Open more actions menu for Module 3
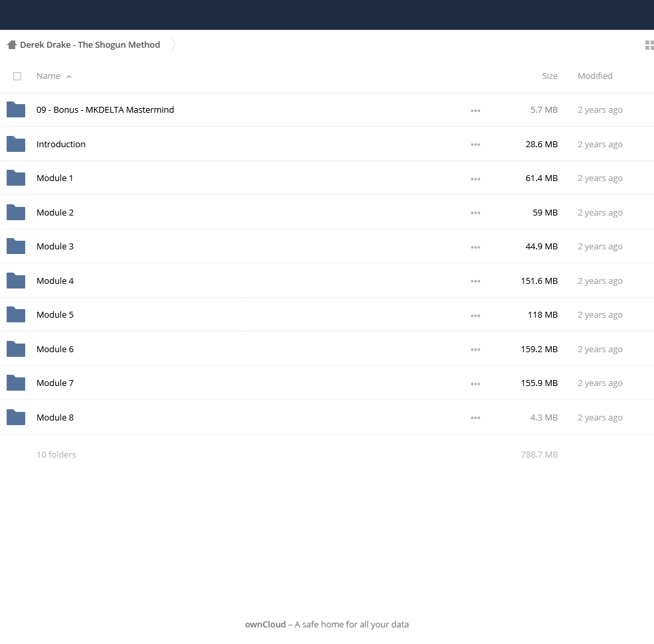654x644 pixels. tap(476, 247)
